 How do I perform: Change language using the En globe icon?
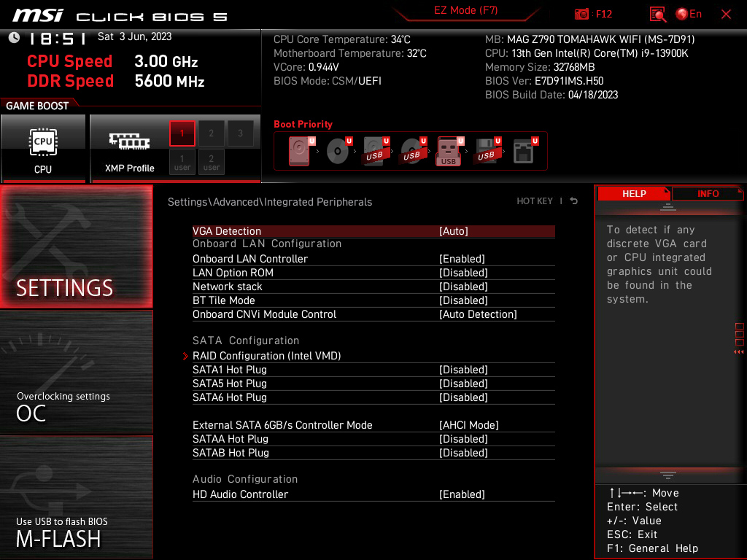[x=689, y=15]
